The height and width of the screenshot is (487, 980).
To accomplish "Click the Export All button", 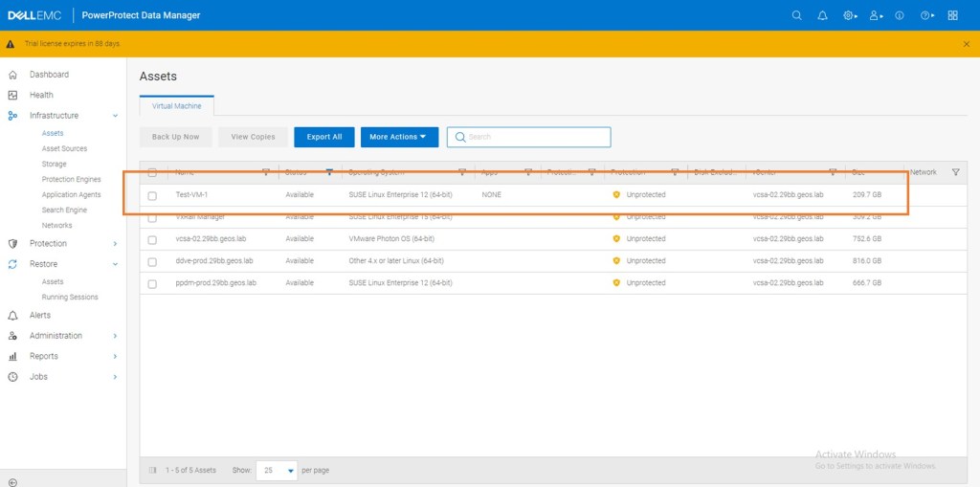I will (324, 137).
